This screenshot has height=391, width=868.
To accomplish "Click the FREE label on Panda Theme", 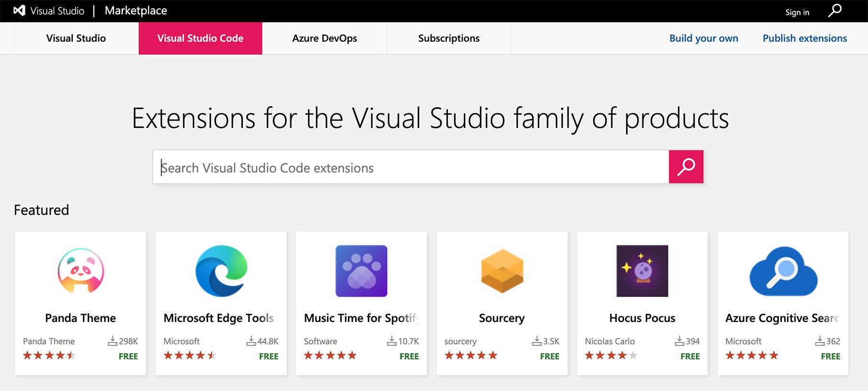I will coord(128,356).
